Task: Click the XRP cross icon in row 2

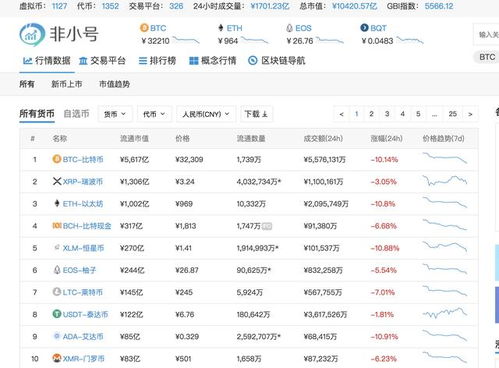Action: (57, 181)
